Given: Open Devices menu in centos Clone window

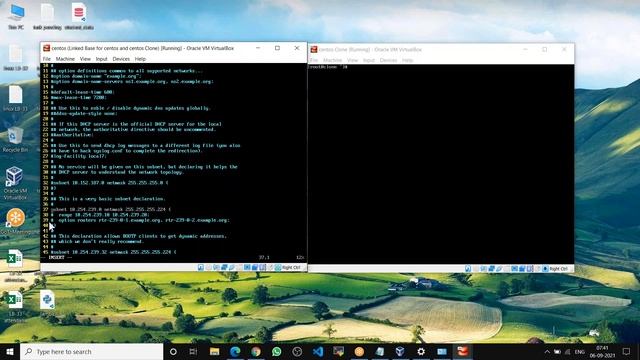Looking at the screenshot, I should point(388,60).
